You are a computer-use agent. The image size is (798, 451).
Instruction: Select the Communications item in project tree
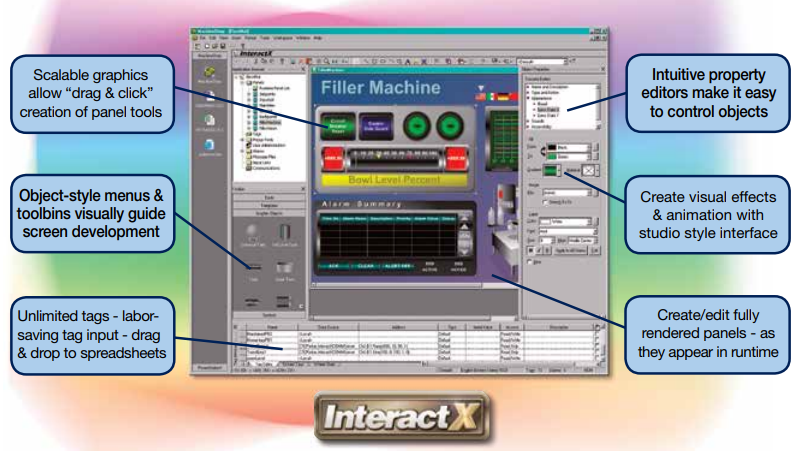260,169
